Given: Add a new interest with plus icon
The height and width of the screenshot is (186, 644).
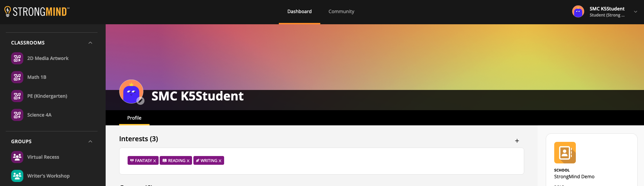Looking at the screenshot, I should 517,141.
